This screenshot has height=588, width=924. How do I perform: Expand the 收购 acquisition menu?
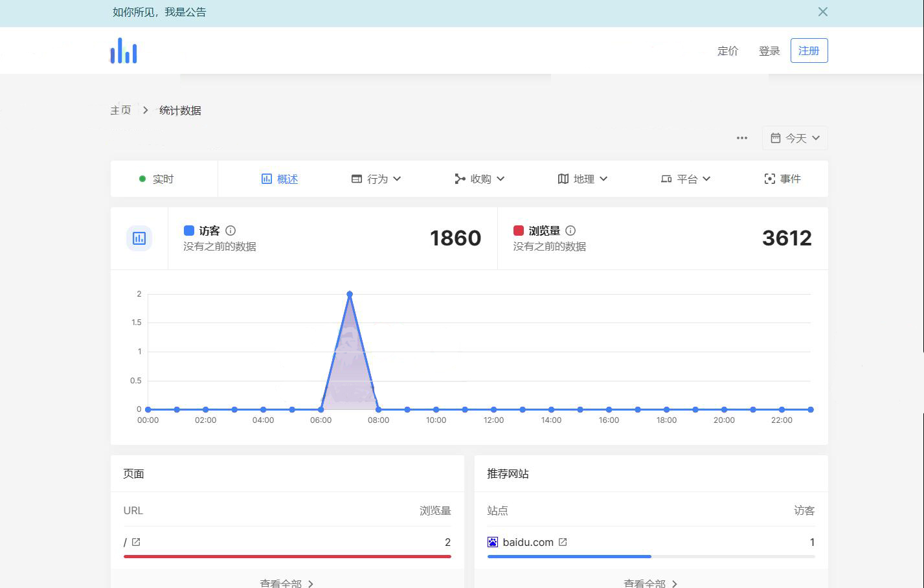coord(479,179)
